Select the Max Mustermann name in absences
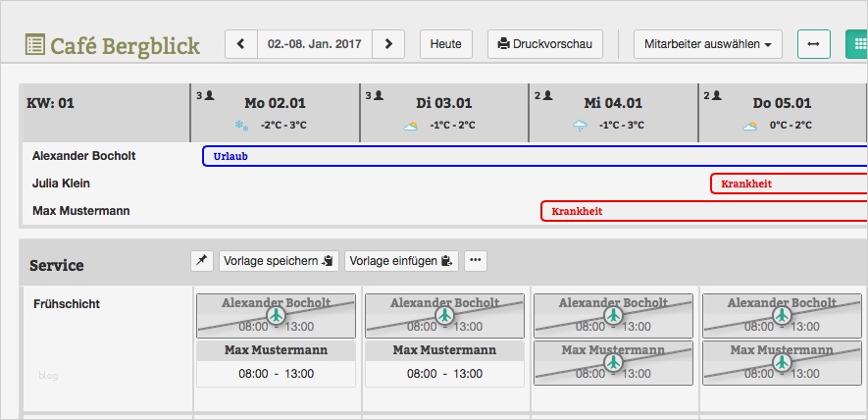The height and width of the screenshot is (420, 868). pyautogui.click(x=80, y=211)
